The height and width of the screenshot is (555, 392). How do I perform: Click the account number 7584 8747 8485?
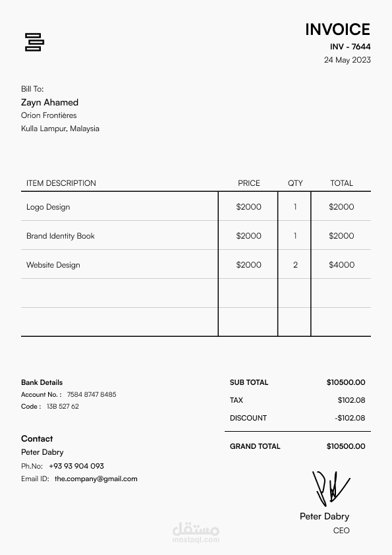click(92, 394)
